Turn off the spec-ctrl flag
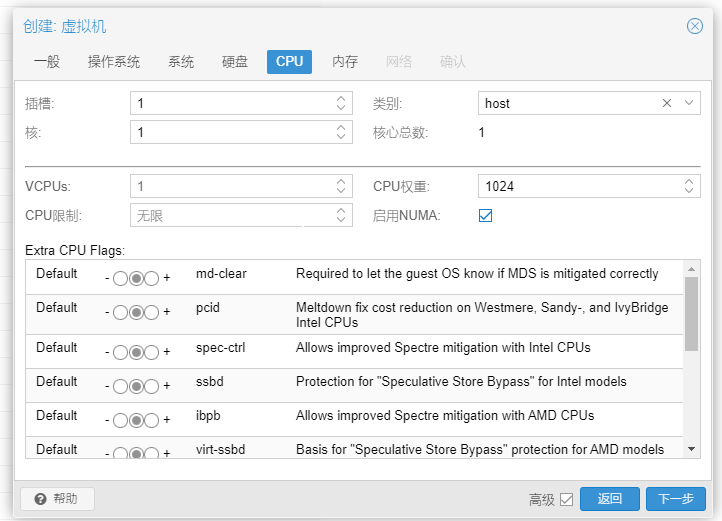The width and height of the screenshot is (722, 521). coord(120,353)
